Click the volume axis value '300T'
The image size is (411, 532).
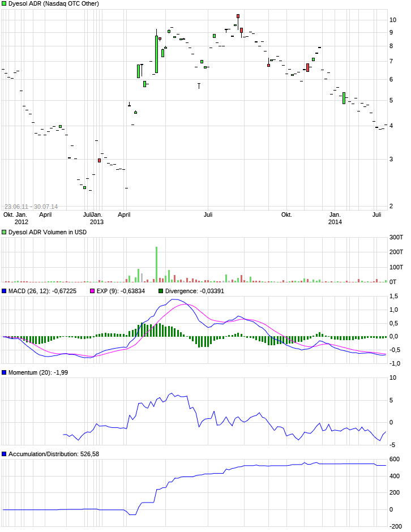396,238
